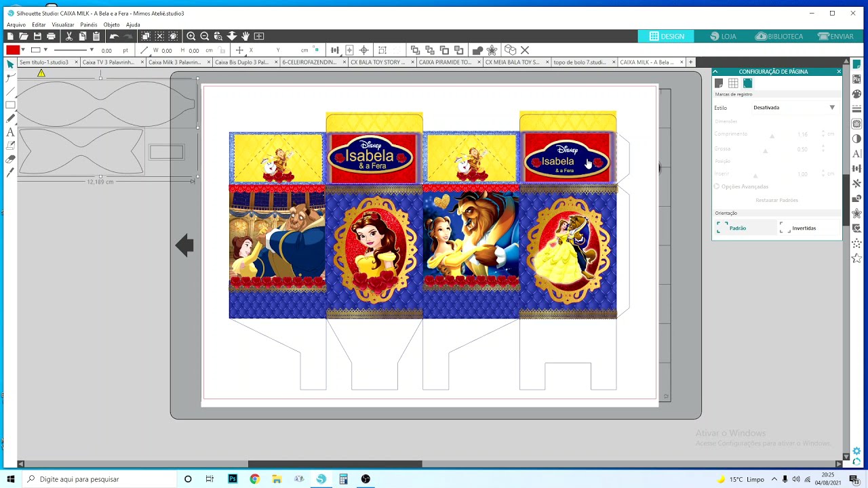This screenshot has width=868, height=488.
Task: Open Google Chrome from the taskbar
Action: [x=254, y=479]
